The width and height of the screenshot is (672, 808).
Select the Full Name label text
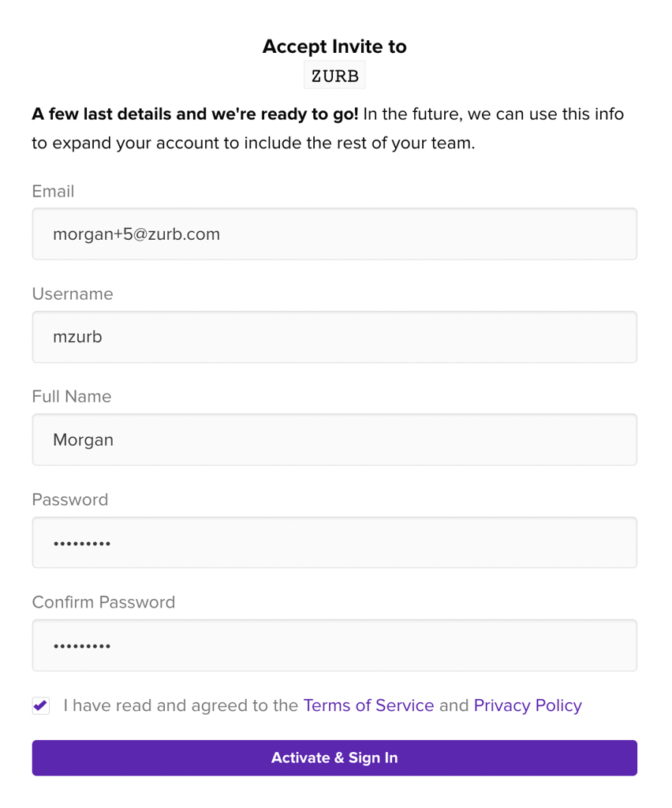[72, 396]
